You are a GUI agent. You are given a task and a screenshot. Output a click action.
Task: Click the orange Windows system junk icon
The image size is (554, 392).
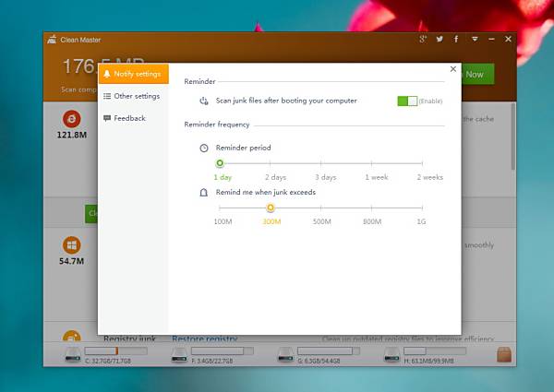coord(72,245)
